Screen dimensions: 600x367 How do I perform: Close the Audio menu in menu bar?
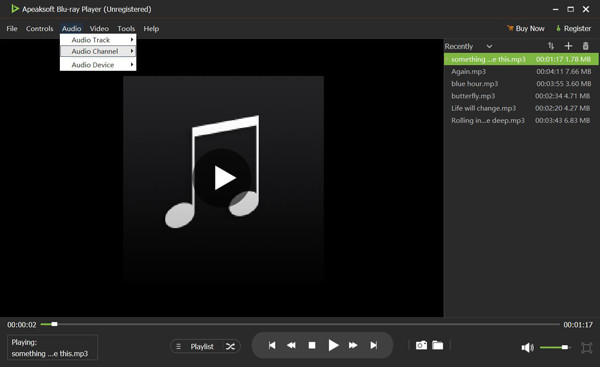72,29
